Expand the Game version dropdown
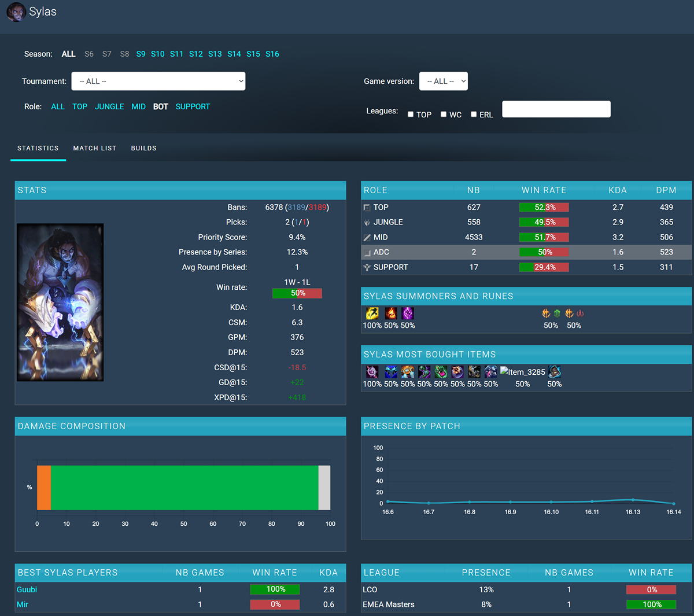The width and height of the screenshot is (694, 616). click(x=444, y=81)
